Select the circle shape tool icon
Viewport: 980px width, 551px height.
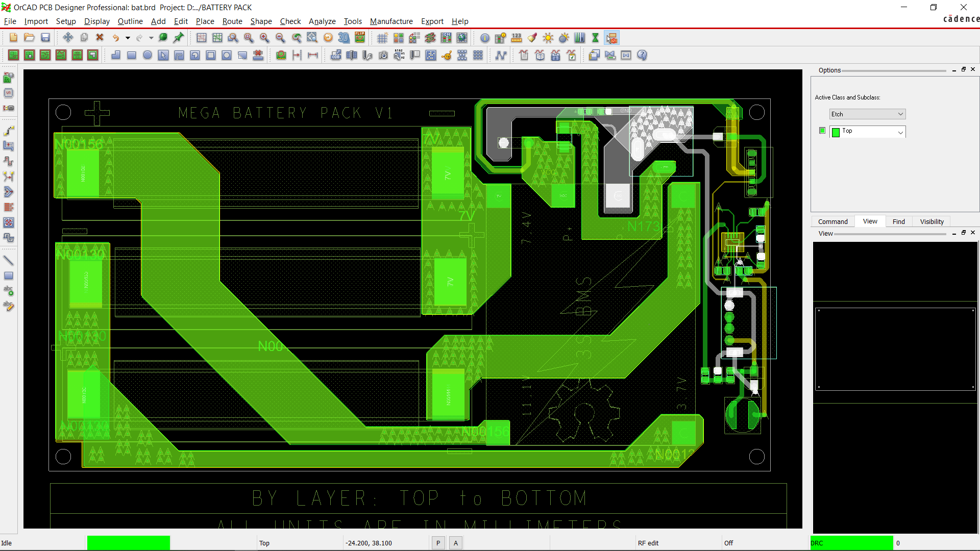148,55
